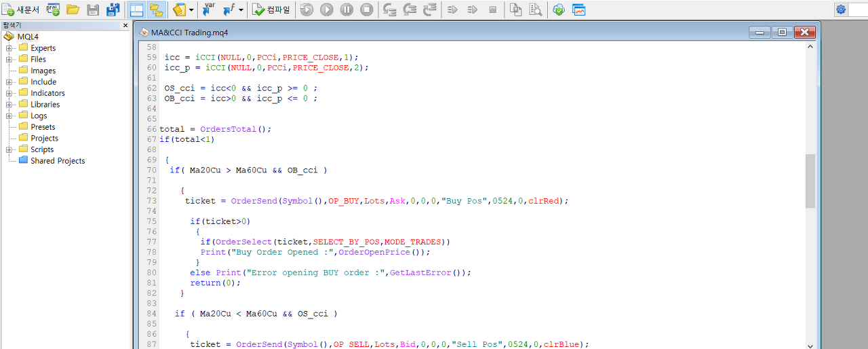Viewport: 868px width, 349px height.
Task: Minimize the MA&CCI Trading.mq4 window
Action: point(759,32)
